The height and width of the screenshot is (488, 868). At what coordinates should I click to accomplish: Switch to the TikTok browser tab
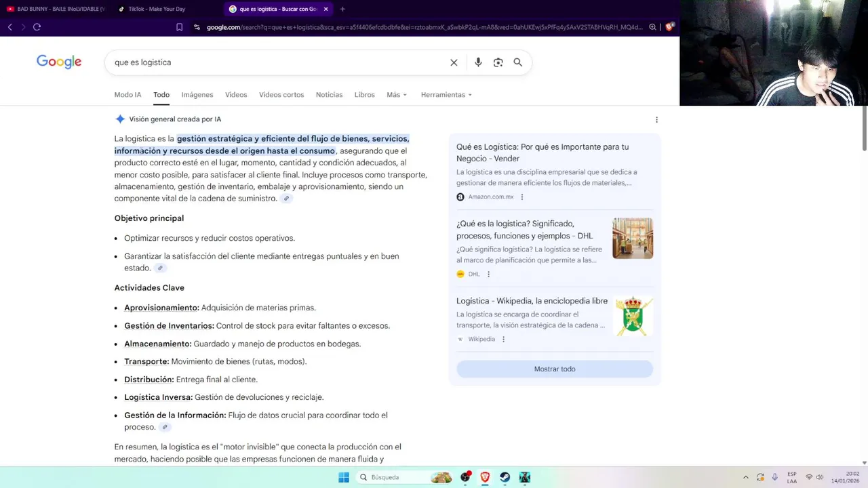[165, 9]
